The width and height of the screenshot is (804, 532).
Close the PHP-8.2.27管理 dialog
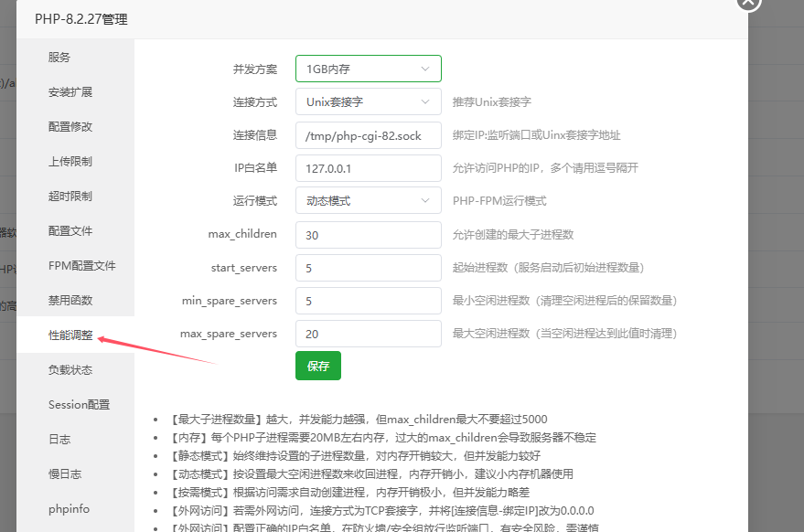(x=748, y=3)
